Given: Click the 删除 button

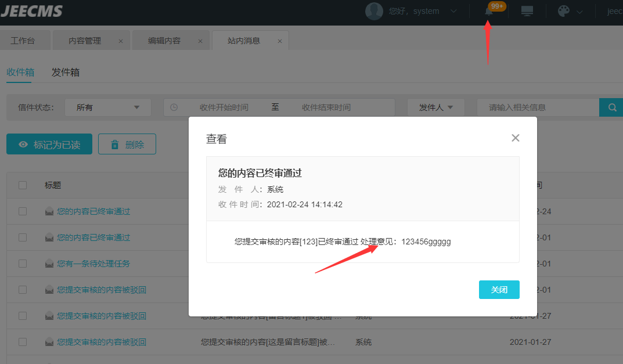Looking at the screenshot, I should pyautogui.click(x=127, y=144).
